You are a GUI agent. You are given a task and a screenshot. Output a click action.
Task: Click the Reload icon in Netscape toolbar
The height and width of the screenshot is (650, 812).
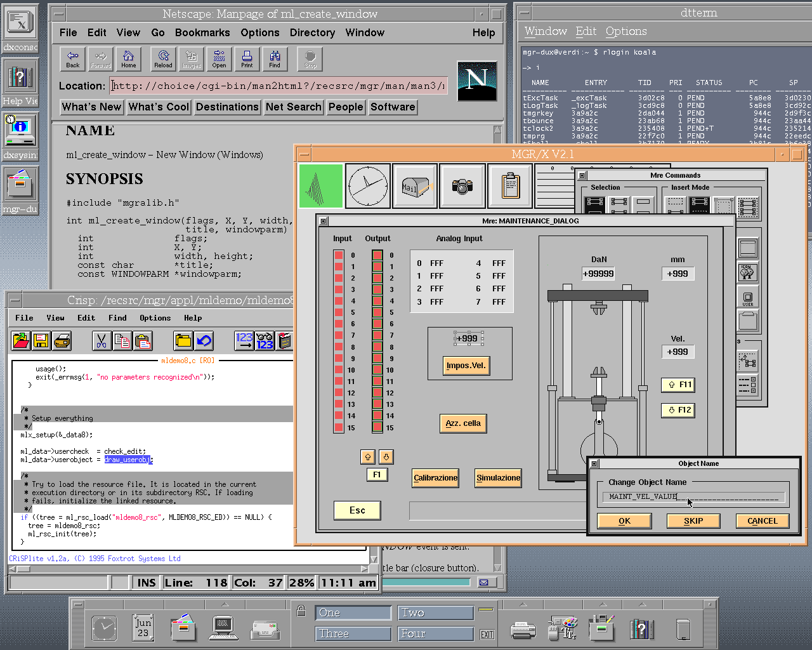pyautogui.click(x=163, y=58)
